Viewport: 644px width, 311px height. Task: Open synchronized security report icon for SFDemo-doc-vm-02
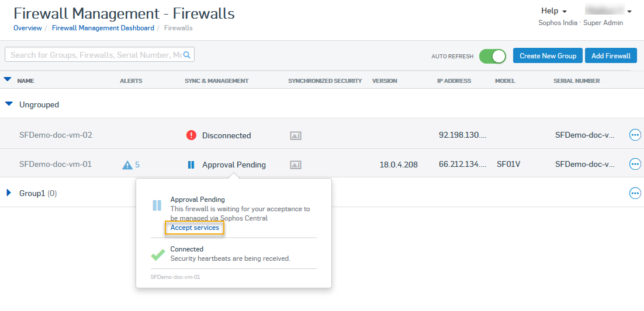296,136
